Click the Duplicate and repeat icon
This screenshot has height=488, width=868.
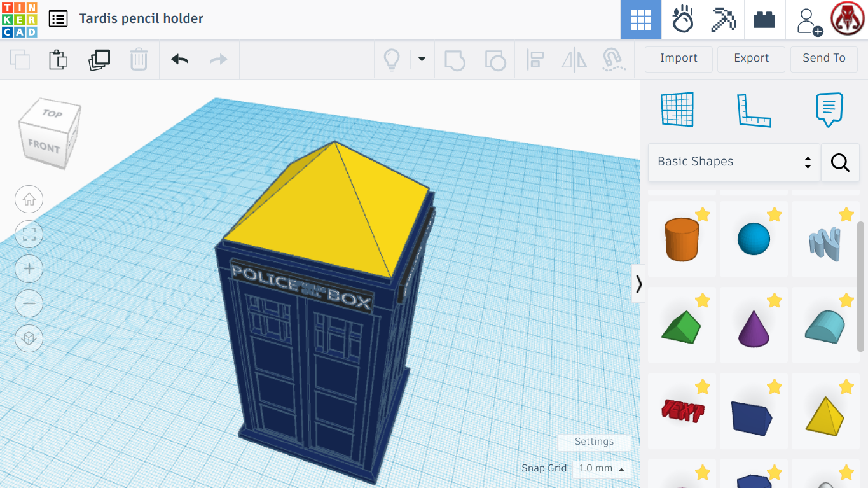coord(99,60)
